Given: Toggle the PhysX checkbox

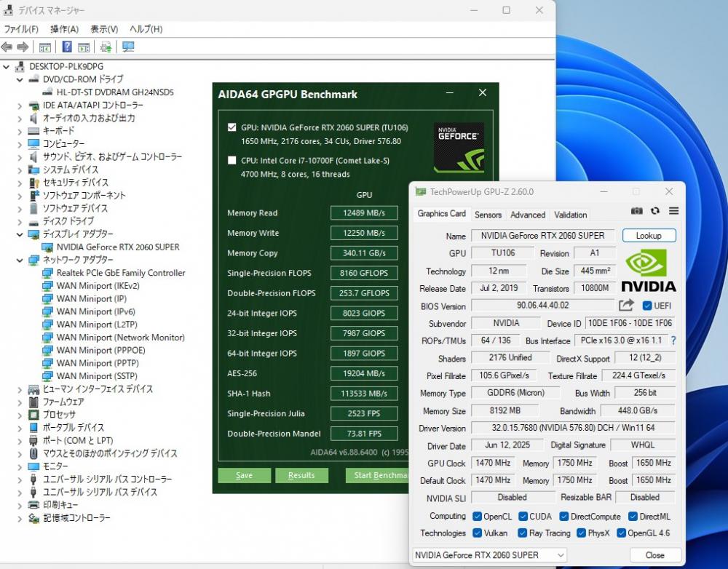Looking at the screenshot, I should tap(581, 533).
